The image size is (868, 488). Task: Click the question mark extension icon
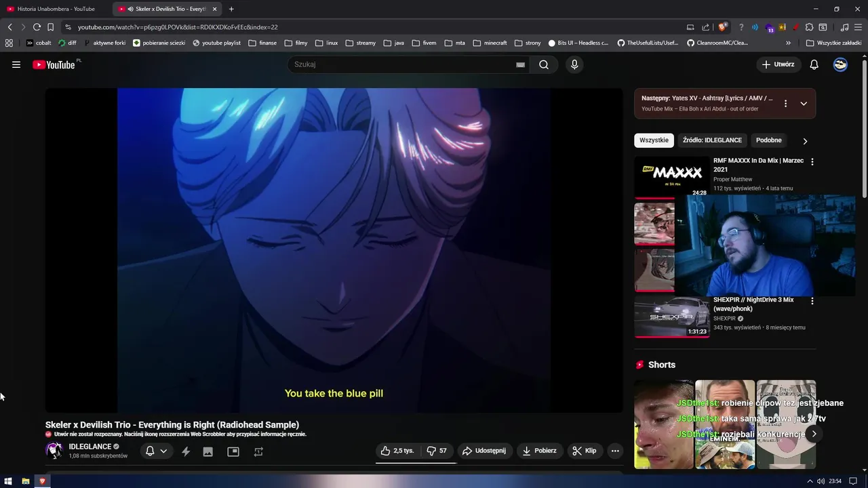[741, 27]
